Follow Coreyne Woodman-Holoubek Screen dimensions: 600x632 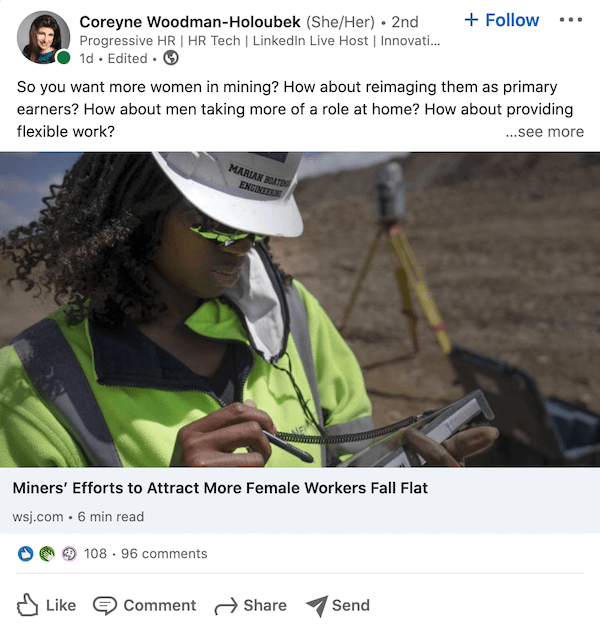(502, 20)
